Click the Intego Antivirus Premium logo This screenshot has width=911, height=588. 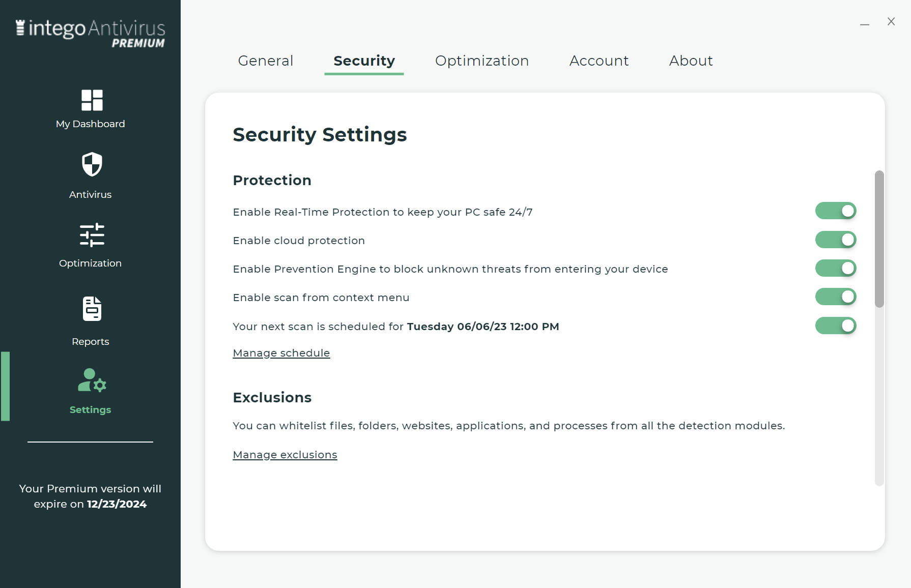(x=91, y=34)
